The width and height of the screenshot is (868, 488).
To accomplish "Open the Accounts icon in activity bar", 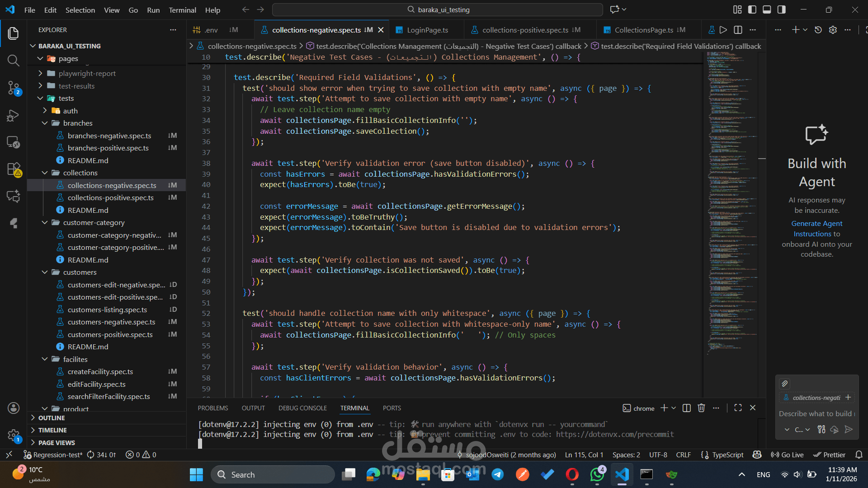I will [x=13, y=408].
